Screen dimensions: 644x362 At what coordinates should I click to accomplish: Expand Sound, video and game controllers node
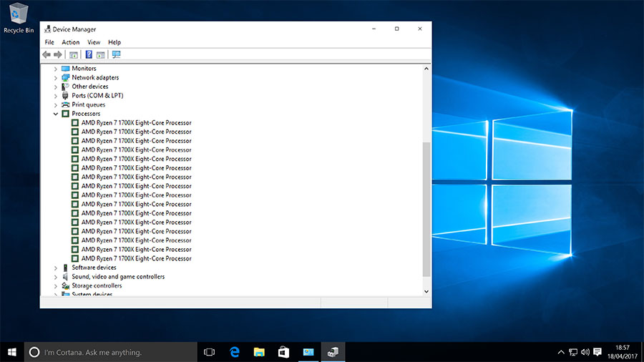(55, 277)
